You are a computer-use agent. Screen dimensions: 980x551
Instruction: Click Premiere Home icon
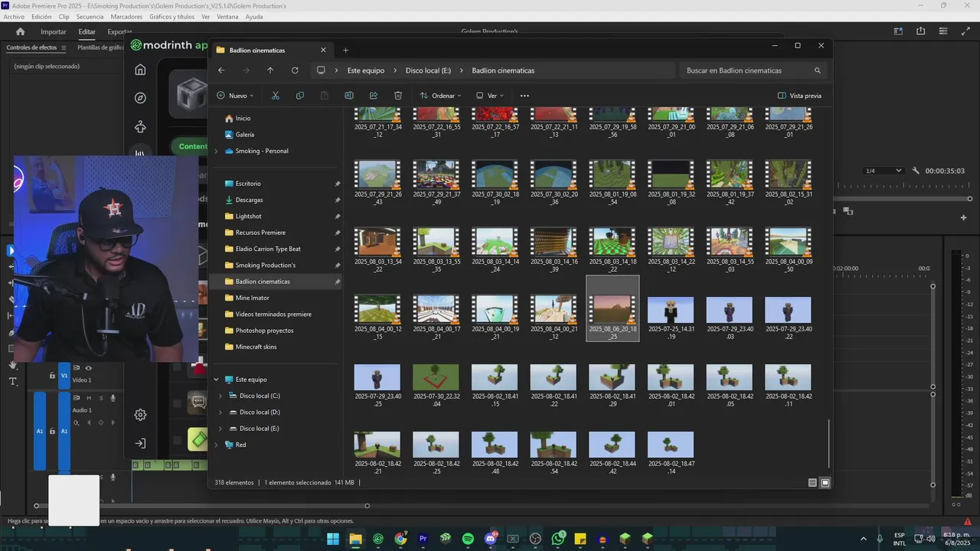pos(21,31)
